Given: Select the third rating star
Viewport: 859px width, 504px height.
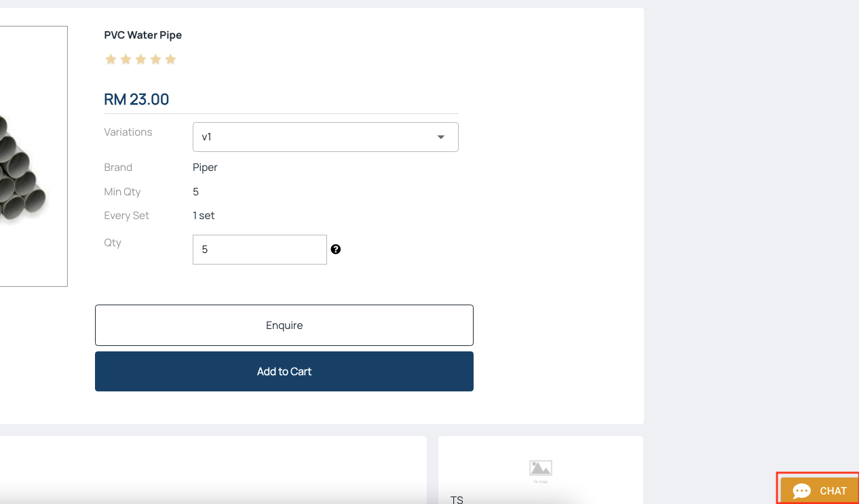Looking at the screenshot, I should [140, 60].
